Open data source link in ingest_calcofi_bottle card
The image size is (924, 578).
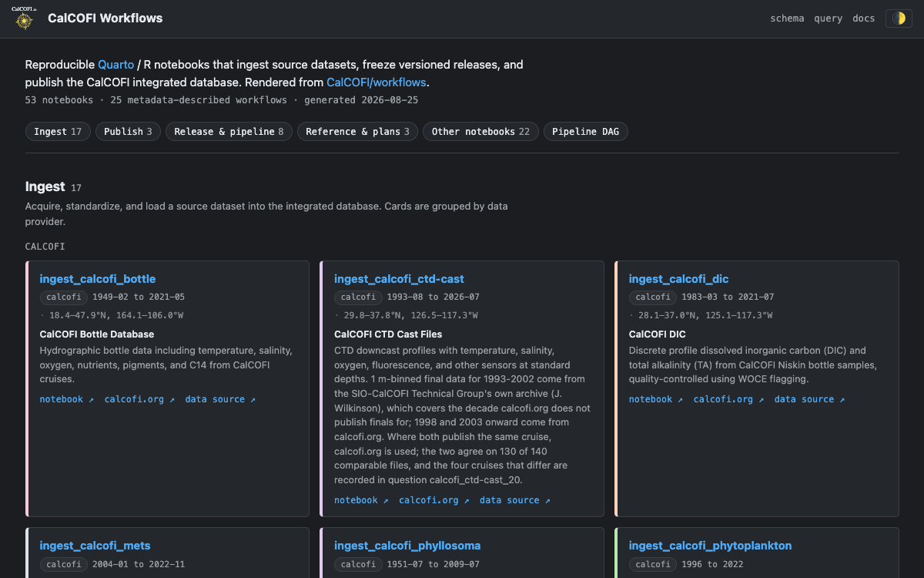point(220,399)
